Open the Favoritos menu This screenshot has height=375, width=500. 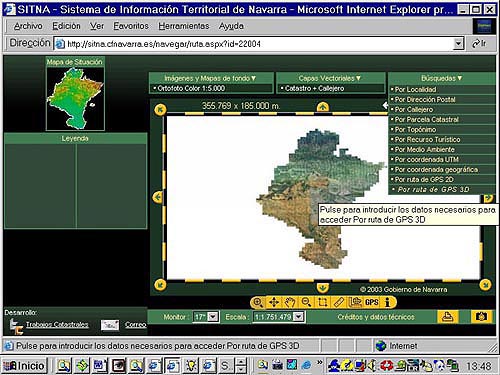pyautogui.click(x=131, y=26)
